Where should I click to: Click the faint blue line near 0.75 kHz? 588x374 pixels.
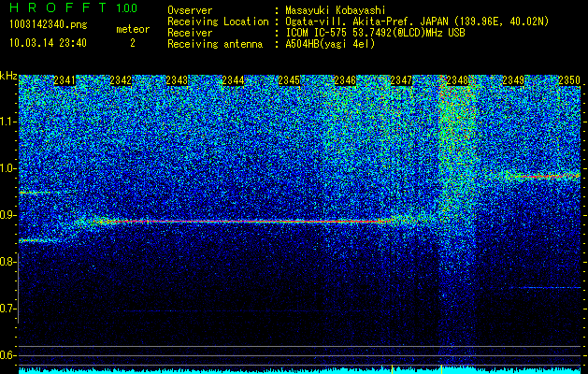(x=550, y=288)
